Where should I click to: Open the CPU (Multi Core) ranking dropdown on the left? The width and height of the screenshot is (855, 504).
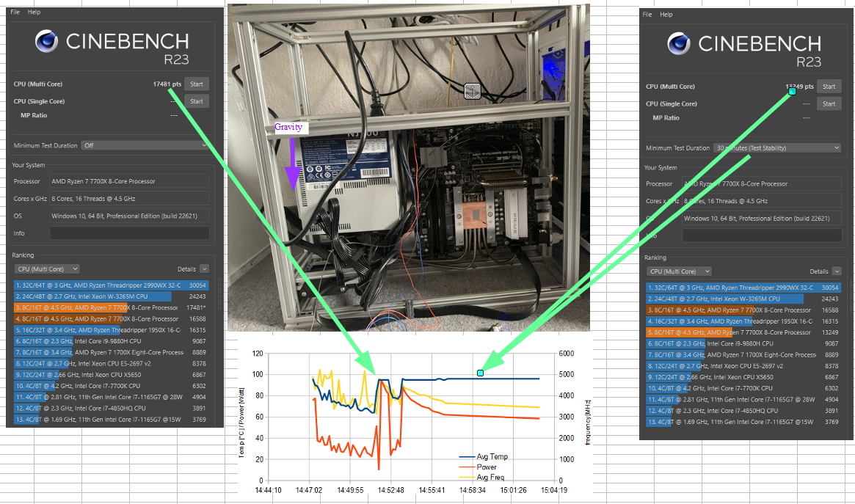(47, 269)
